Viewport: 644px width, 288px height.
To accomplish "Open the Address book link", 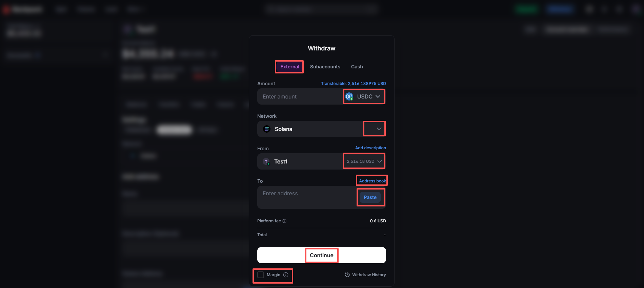I will (x=372, y=181).
